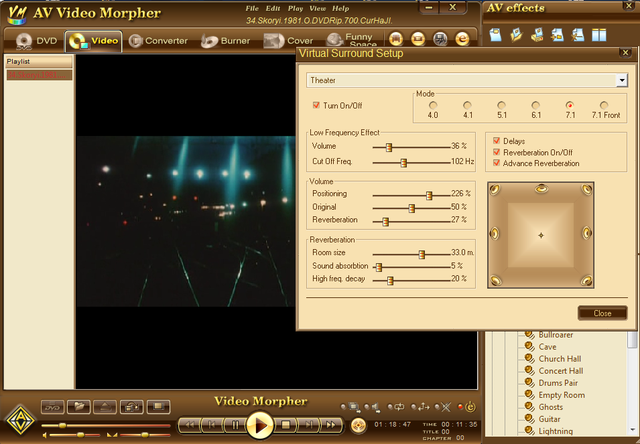Select the 7.1 Front mode radio button

click(x=604, y=105)
